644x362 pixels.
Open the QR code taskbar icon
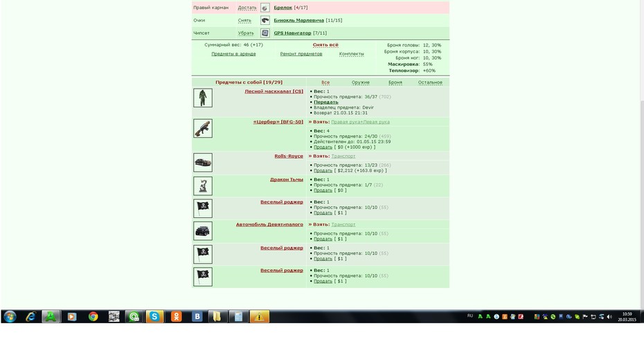click(114, 316)
